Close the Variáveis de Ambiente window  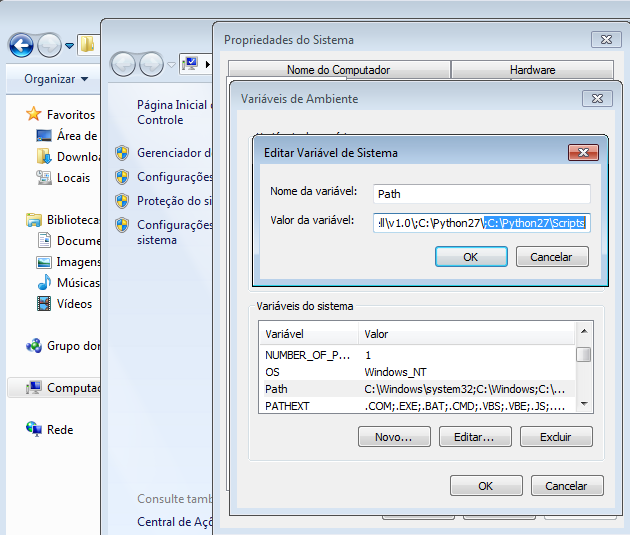pos(597,99)
